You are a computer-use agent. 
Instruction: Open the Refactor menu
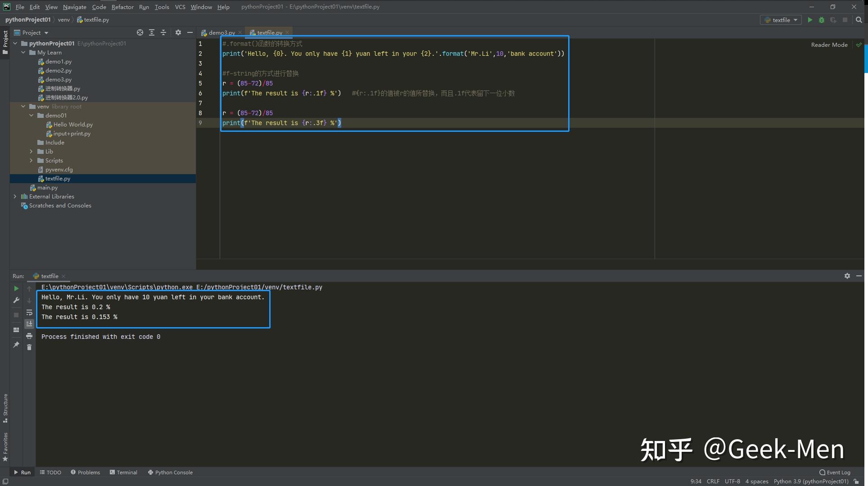click(x=122, y=7)
